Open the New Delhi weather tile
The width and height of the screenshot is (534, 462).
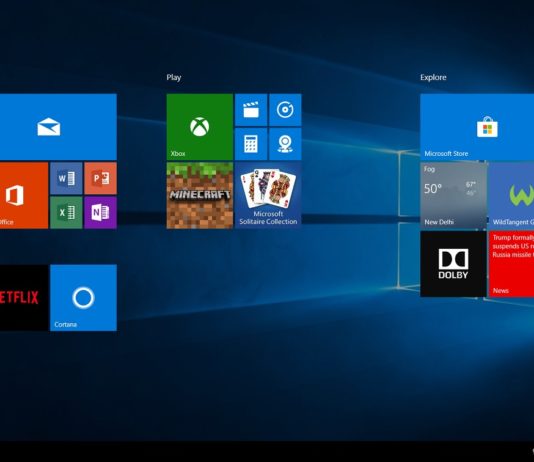pyautogui.click(x=453, y=195)
